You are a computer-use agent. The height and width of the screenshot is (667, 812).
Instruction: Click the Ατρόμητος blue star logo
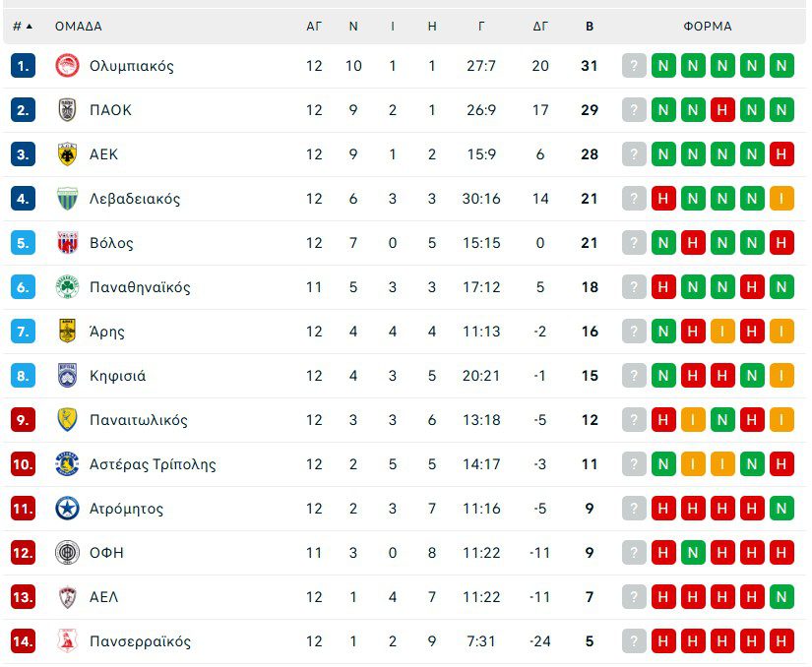click(67, 509)
